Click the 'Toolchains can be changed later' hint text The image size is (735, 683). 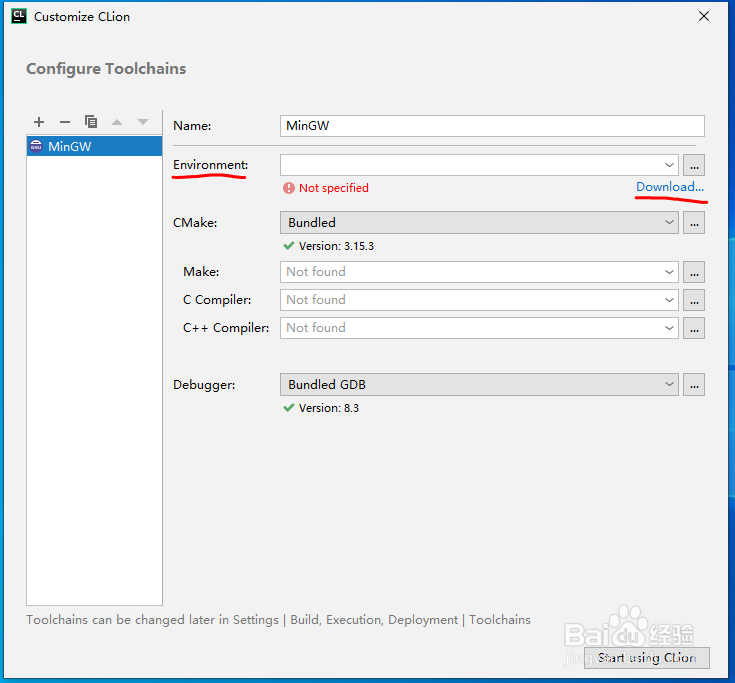pos(278,620)
